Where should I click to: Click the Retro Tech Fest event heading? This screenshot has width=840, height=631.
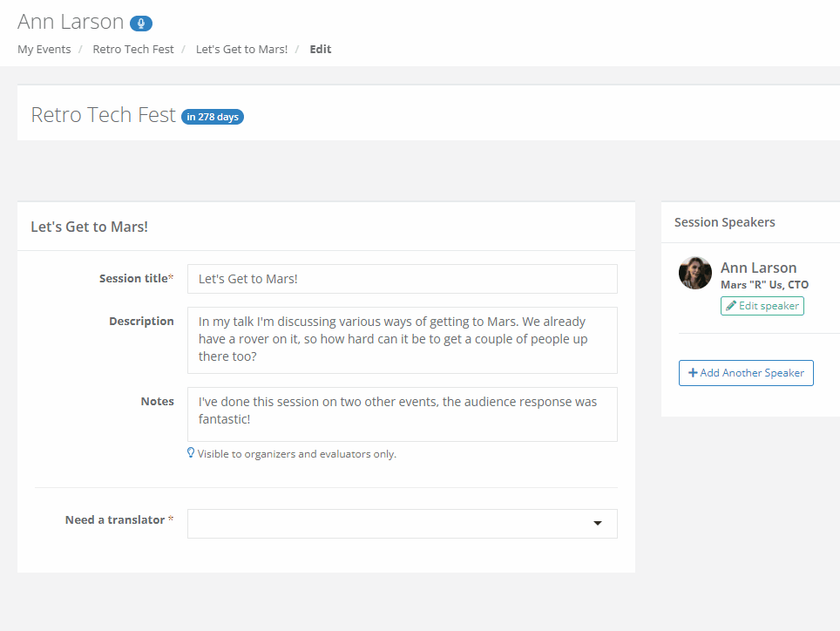[103, 115]
